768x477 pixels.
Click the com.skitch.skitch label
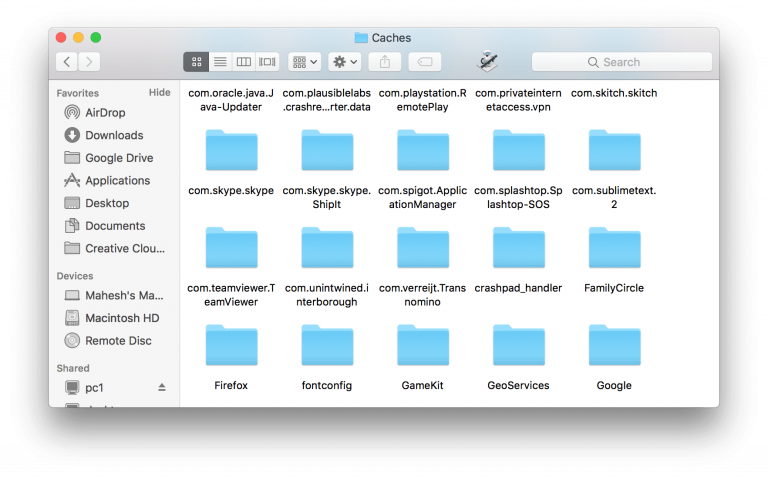pos(614,93)
